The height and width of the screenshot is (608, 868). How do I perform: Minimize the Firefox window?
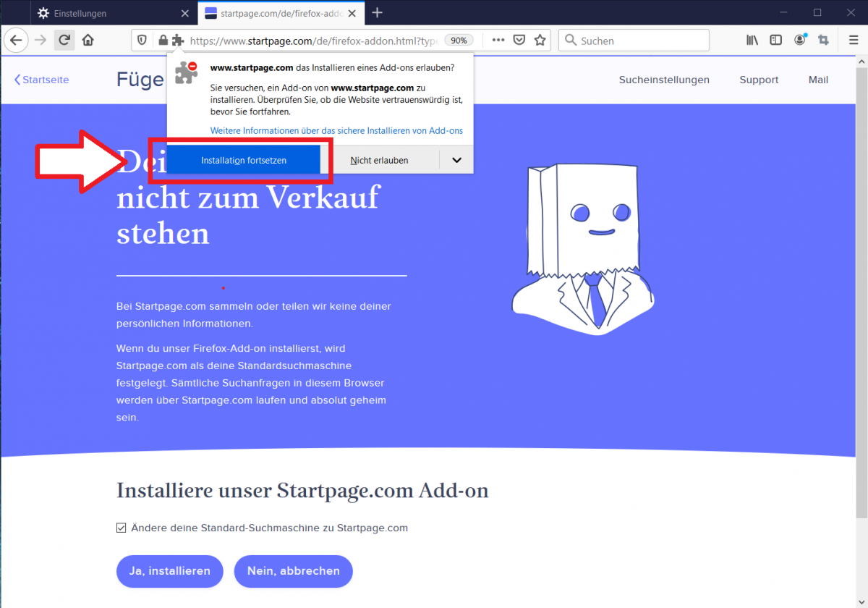pyautogui.click(x=783, y=12)
